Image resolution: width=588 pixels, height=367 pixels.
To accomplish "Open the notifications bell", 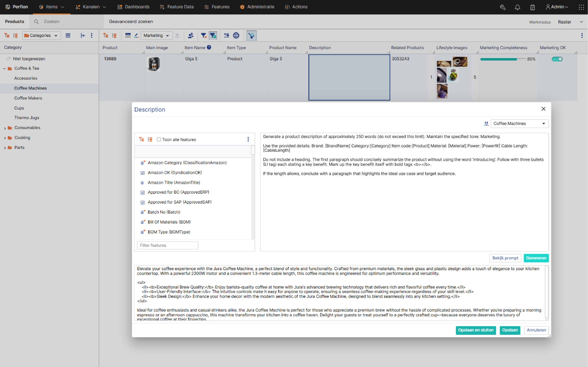I will click(517, 7).
